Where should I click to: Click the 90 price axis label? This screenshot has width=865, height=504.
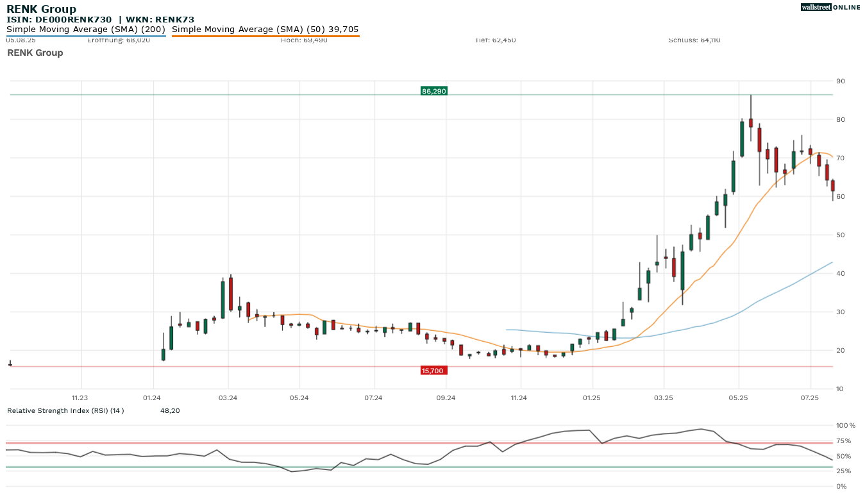[841, 81]
